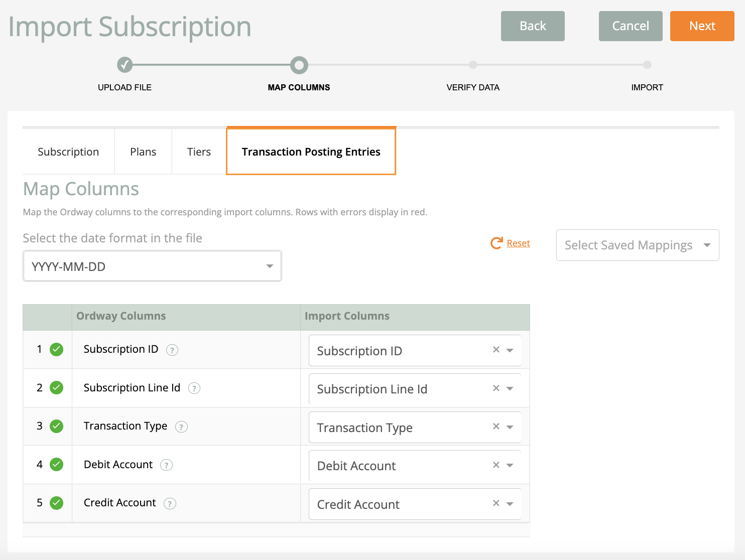Remove the Transaction Type import column selection
Viewport: 745px width, 560px height.
496,427
